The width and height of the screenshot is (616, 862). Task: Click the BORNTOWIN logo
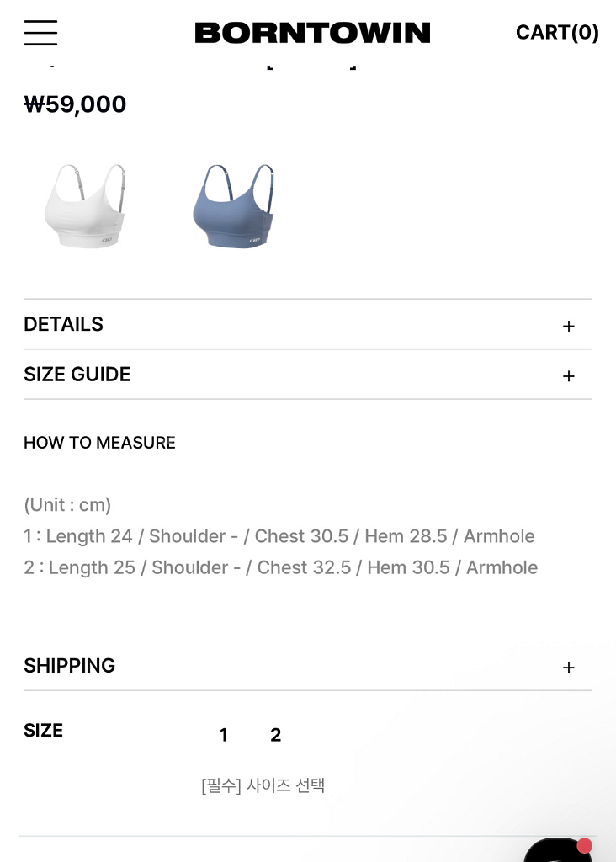tap(312, 33)
